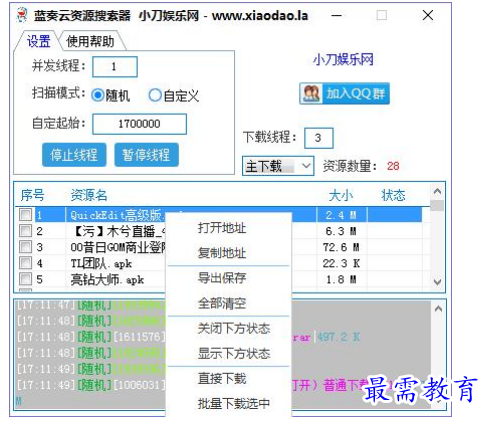The image size is (486, 421).
Task: Check the checkbox for row 1
Action: (26, 215)
